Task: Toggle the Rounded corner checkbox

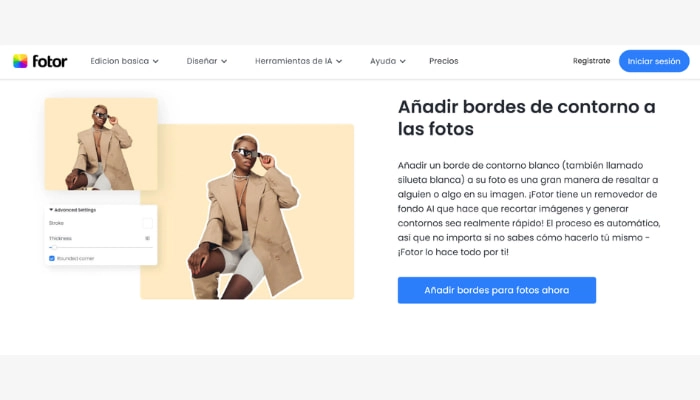Action: (x=52, y=258)
